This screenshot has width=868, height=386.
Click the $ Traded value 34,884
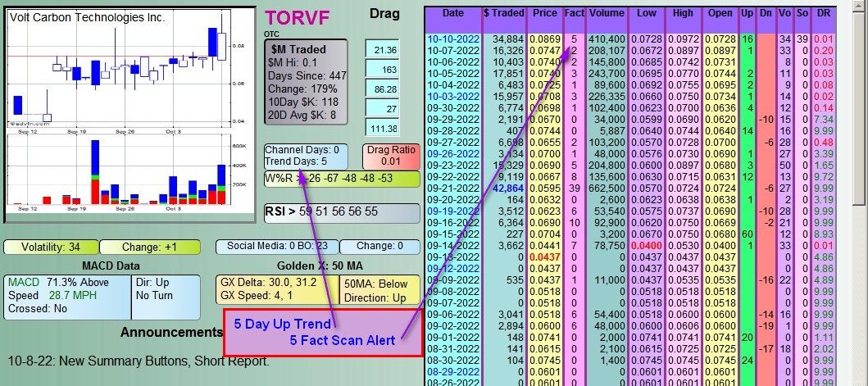[x=507, y=39]
